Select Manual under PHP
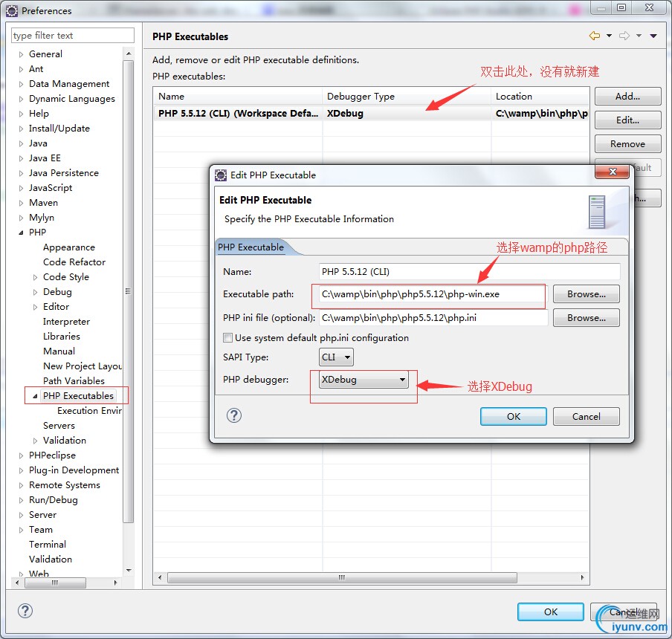This screenshot has height=639, width=672. [59, 351]
